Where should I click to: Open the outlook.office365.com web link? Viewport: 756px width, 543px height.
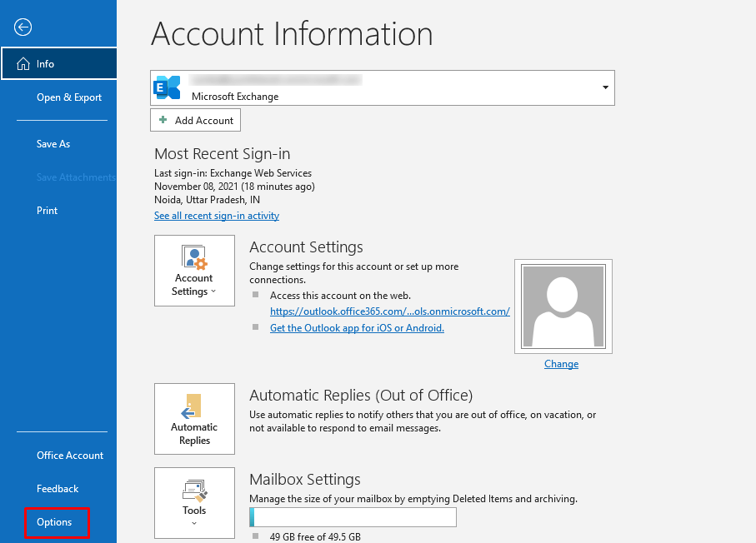(x=389, y=311)
